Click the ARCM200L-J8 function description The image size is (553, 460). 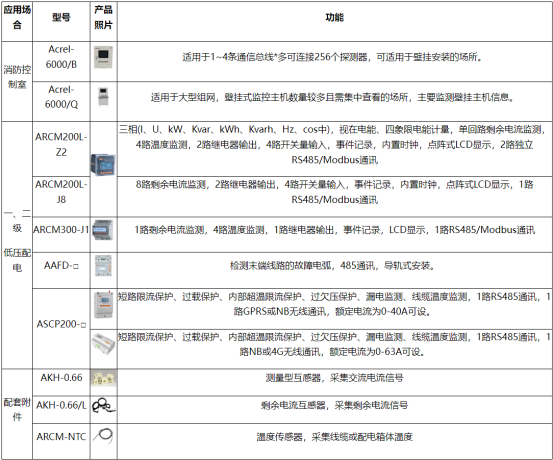pyautogui.click(x=334, y=192)
